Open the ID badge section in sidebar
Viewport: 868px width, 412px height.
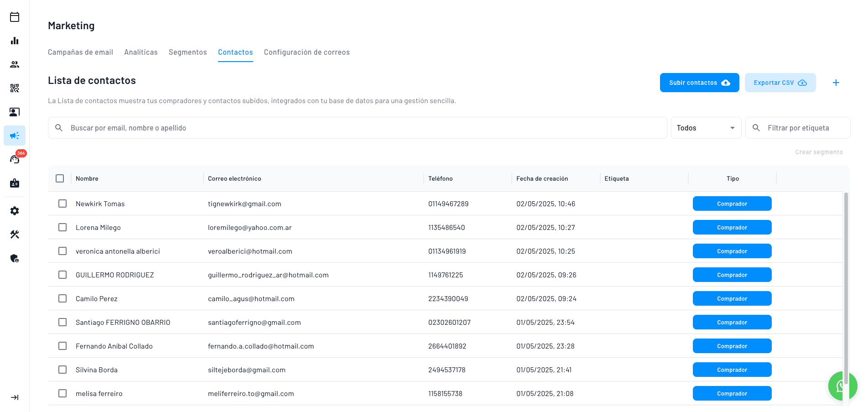pos(15,183)
